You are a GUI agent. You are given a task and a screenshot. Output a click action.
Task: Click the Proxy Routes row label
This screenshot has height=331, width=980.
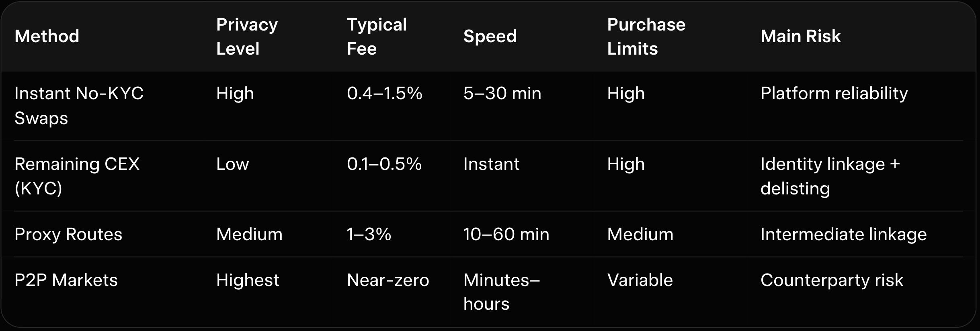pos(68,234)
